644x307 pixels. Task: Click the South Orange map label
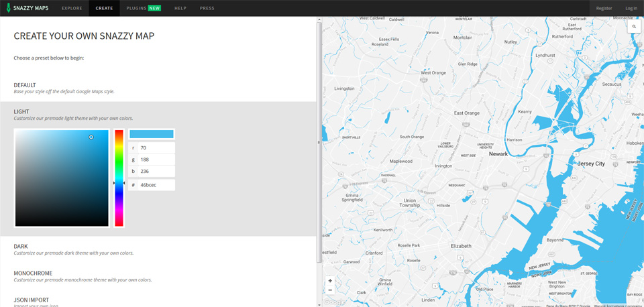click(411, 137)
